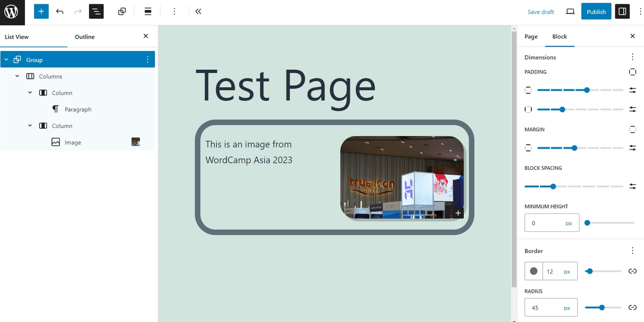
Task: Save the current draft
Action: point(540,11)
